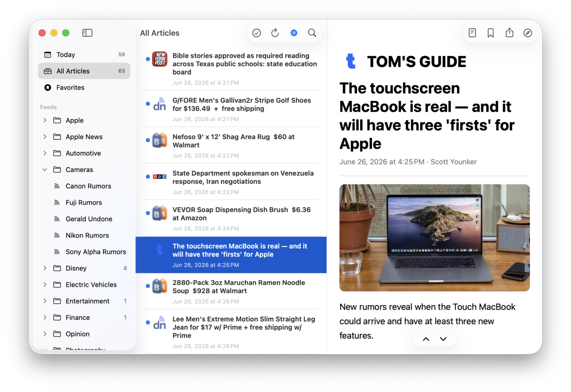The height and width of the screenshot is (392, 571).
Task: Select the Sony Alpha Rumors feed
Action: [x=84, y=251]
